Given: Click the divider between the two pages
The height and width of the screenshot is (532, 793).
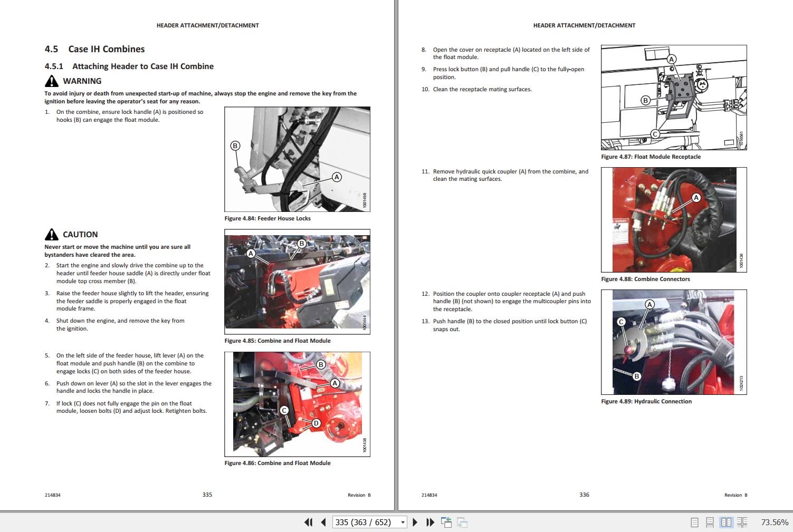Looking at the screenshot, I should [396, 264].
